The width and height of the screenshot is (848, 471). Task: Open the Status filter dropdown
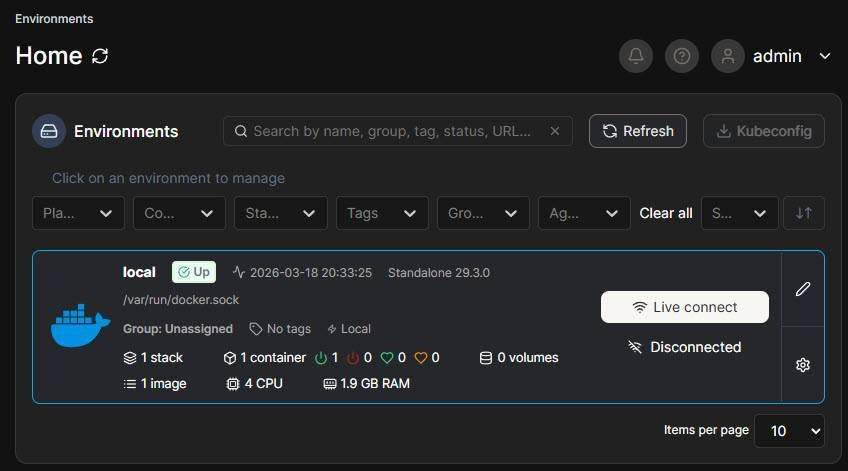281,213
